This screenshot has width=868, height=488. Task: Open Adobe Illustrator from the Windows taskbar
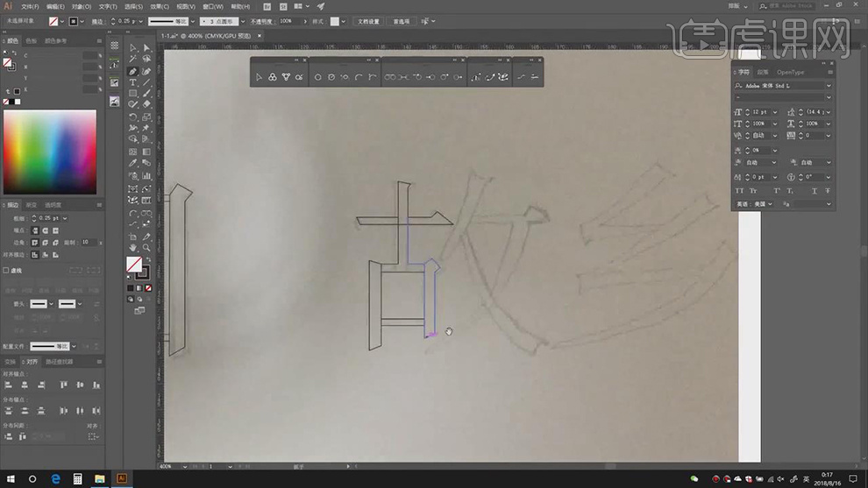[122, 478]
